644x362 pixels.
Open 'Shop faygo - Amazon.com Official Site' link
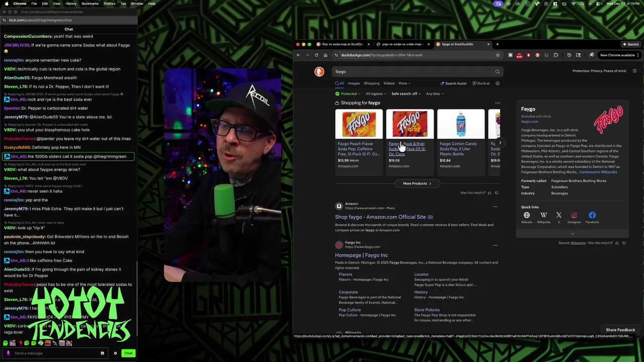[x=380, y=217]
